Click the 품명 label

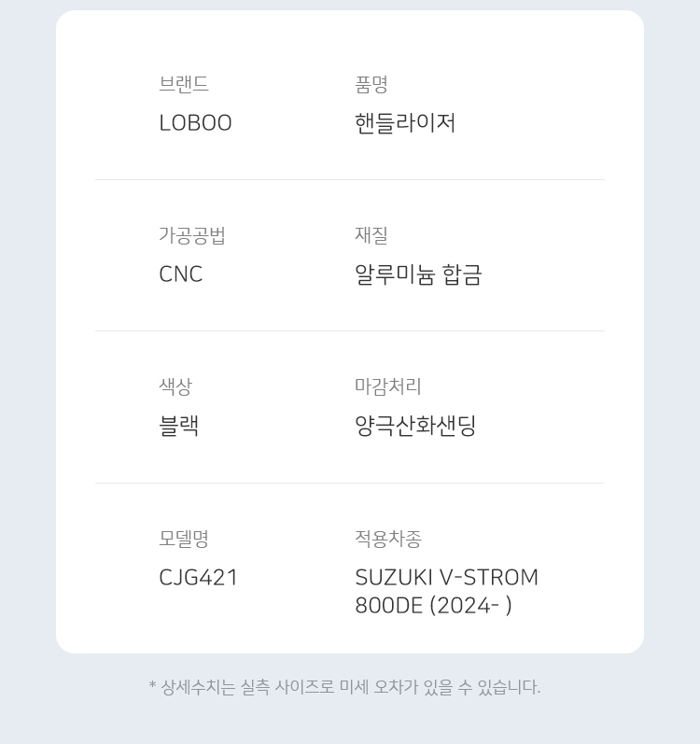371,84
